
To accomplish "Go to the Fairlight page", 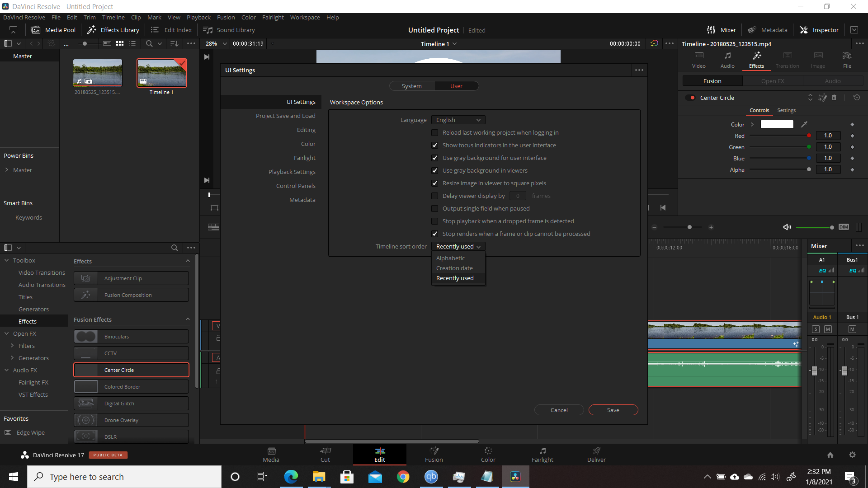I will (x=542, y=455).
